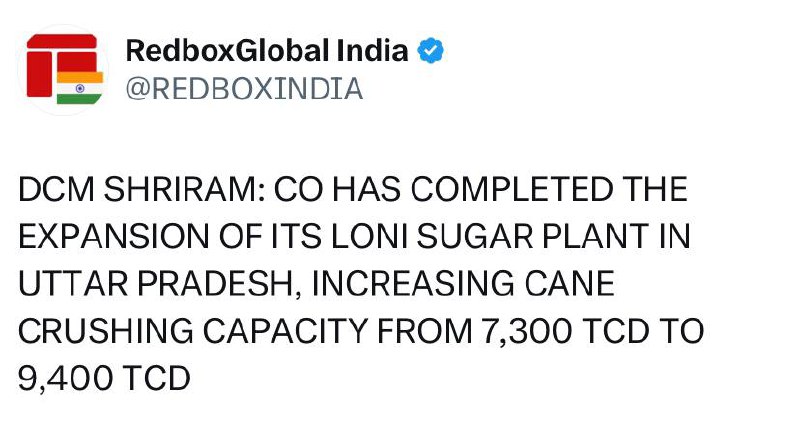Click the Indian flag in the logo
This screenshot has height=422, width=800.
pyautogui.click(x=80, y=88)
